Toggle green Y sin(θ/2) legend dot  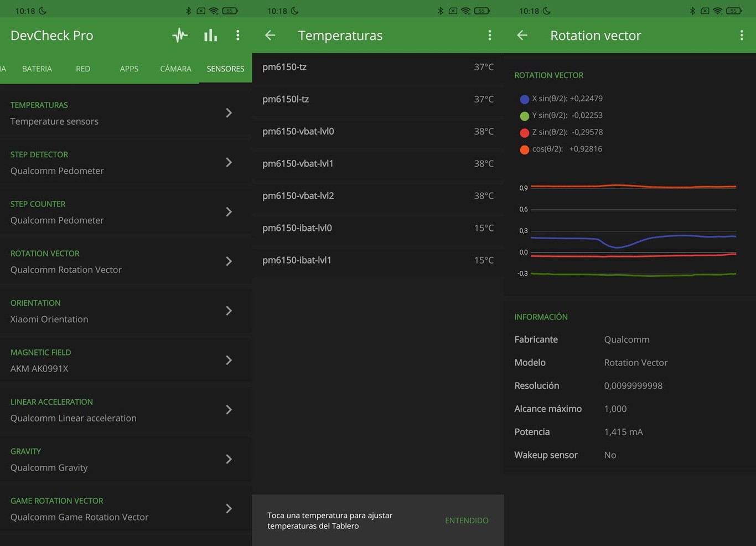pos(524,116)
